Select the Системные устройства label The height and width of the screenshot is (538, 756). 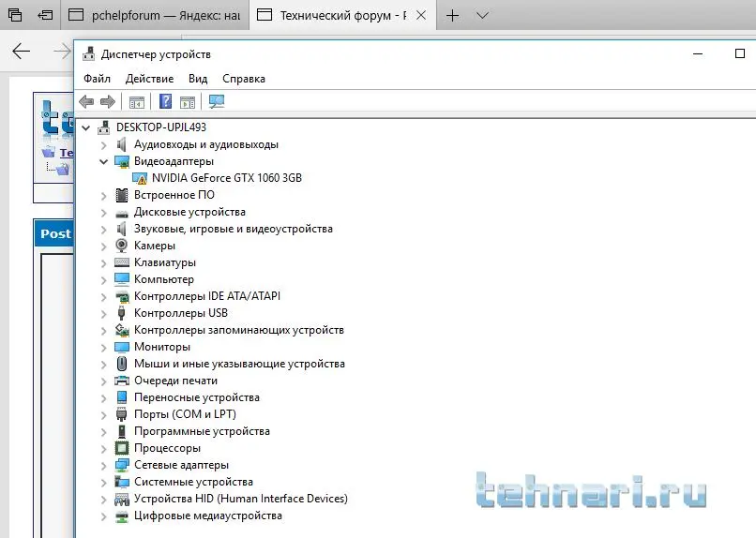[x=193, y=482]
